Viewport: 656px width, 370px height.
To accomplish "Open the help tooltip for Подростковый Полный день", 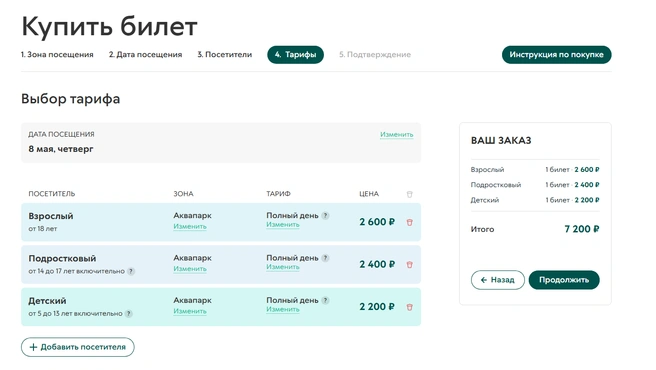I will point(325,258).
